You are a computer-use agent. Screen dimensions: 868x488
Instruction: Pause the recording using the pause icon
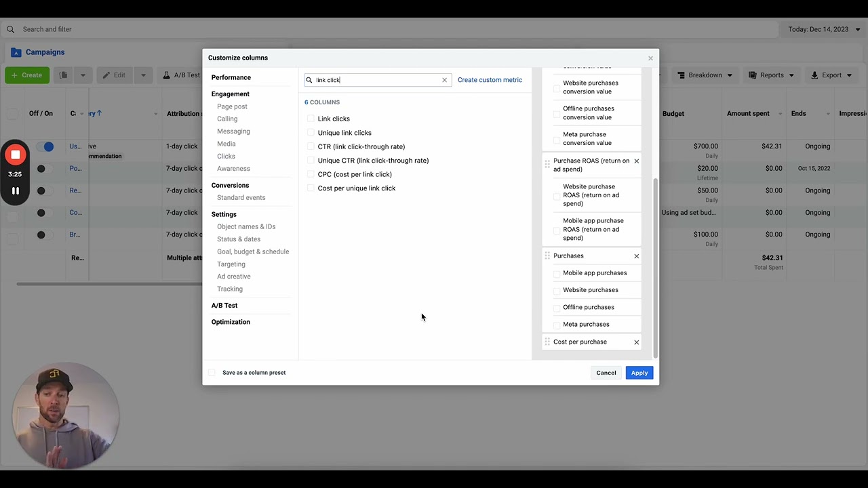(x=15, y=191)
